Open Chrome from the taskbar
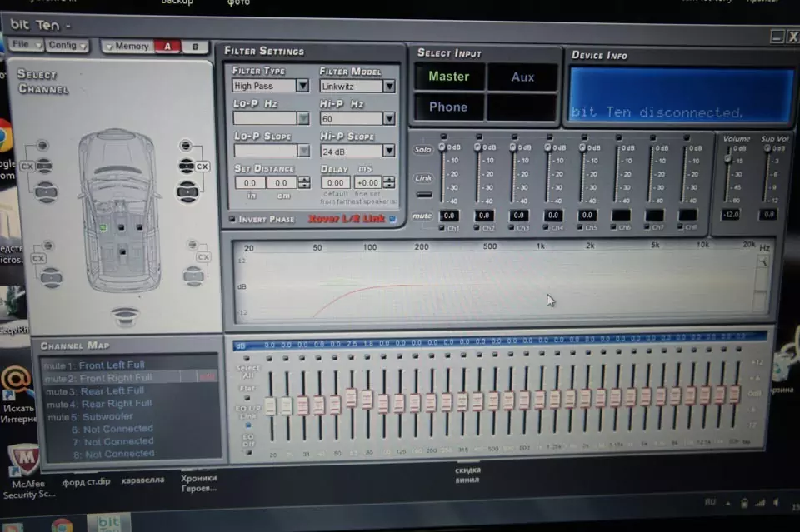 62,525
